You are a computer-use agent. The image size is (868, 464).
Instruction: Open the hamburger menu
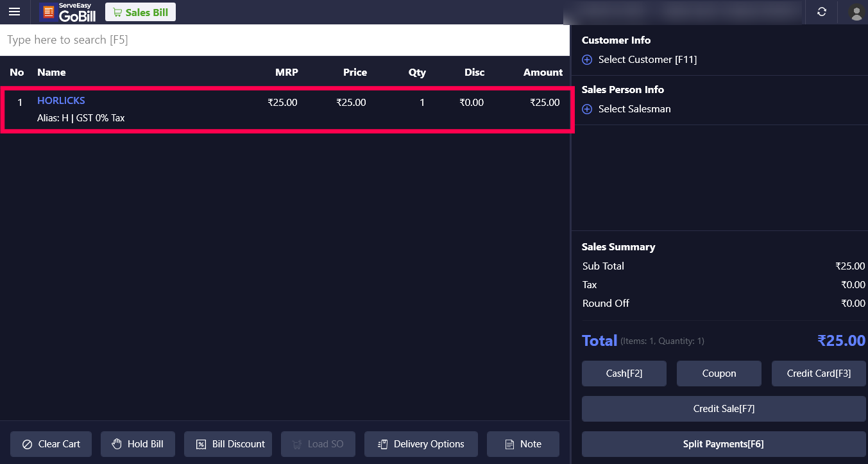(x=15, y=12)
